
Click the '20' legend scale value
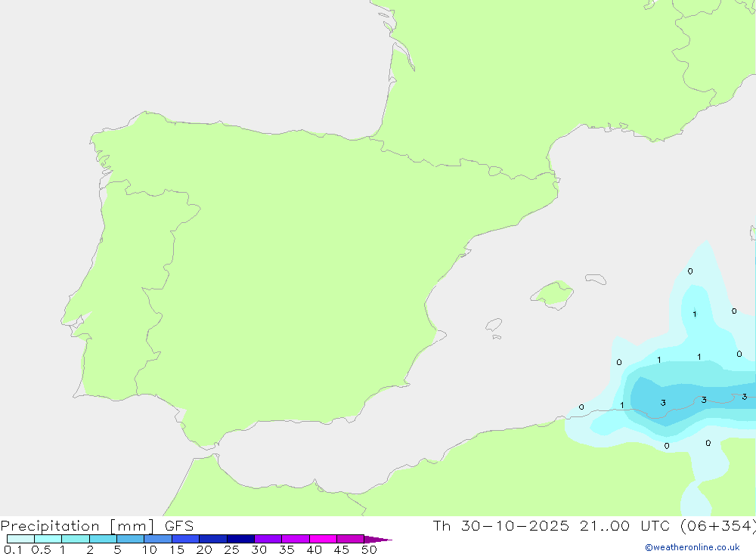(204, 549)
